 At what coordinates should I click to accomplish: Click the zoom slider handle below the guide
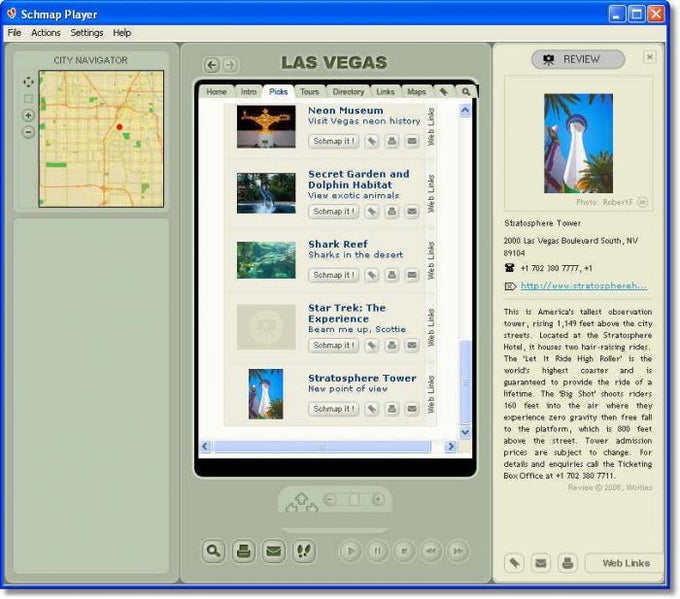coord(354,500)
